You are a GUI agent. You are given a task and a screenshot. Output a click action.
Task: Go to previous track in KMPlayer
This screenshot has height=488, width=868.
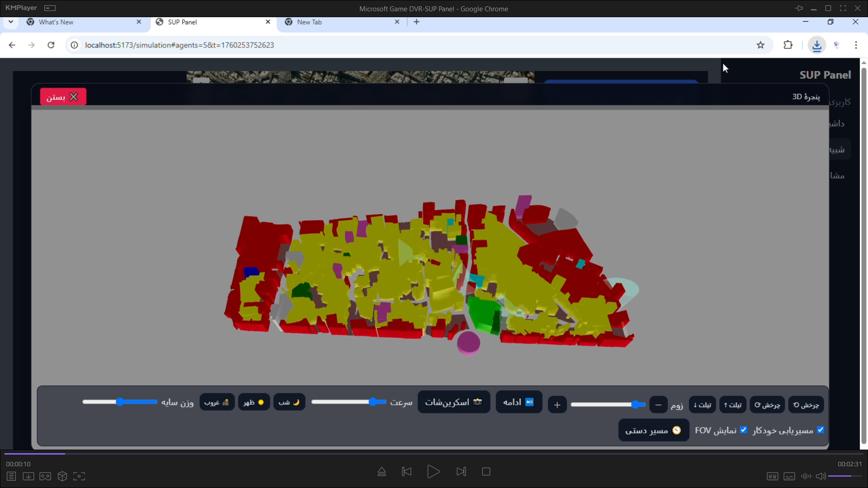(406, 472)
